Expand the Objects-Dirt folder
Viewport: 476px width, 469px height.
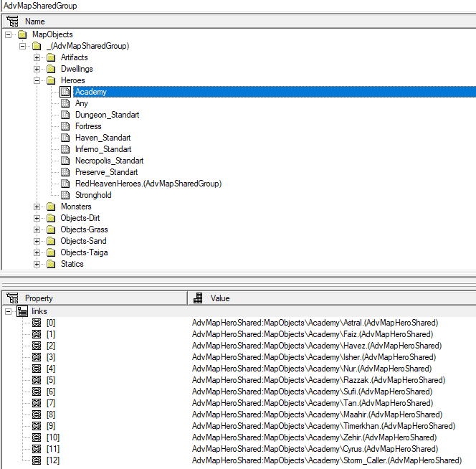(x=37, y=219)
